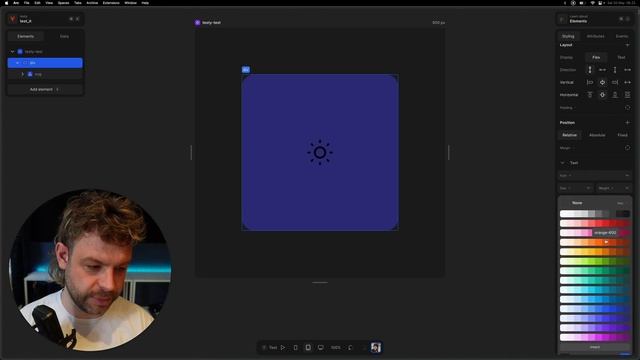Viewport: 640px width, 360px height.
Task: Open the Apple menu
Action: [7, 3]
